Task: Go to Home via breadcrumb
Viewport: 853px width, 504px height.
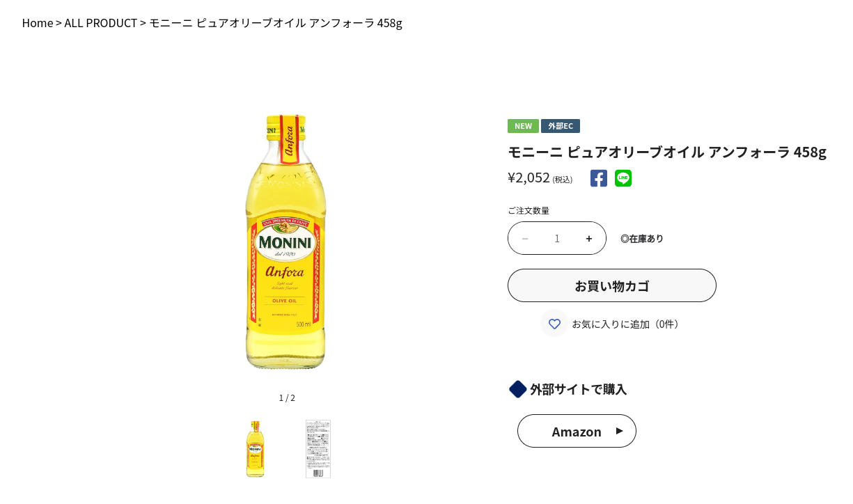Action: (x=38, y=23)
